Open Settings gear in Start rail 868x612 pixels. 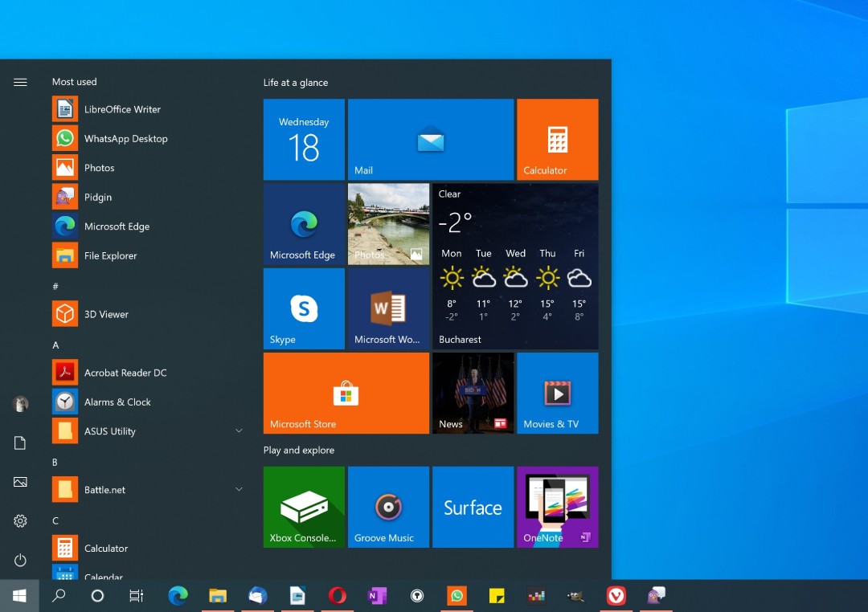20,520
